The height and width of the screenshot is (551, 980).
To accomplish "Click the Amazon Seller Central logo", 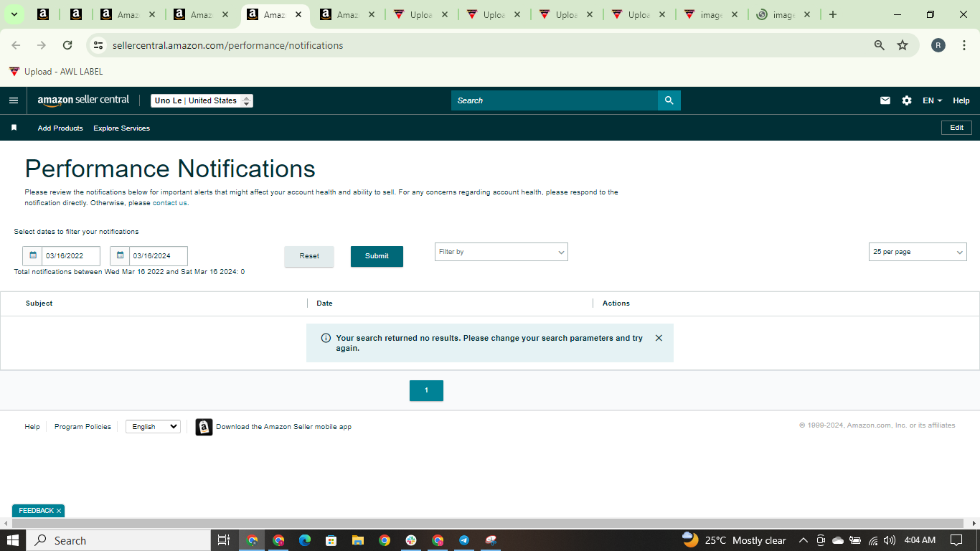I will 83,100.
